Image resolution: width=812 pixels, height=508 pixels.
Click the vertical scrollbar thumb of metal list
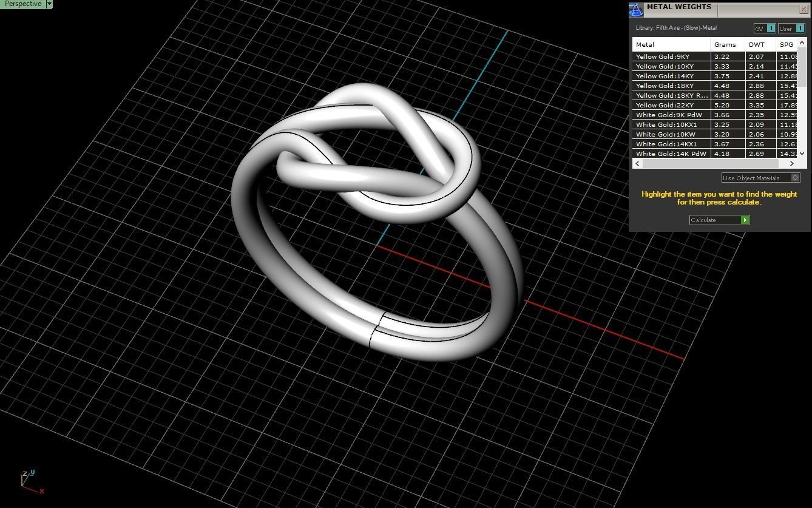click(x=802, y=67)
